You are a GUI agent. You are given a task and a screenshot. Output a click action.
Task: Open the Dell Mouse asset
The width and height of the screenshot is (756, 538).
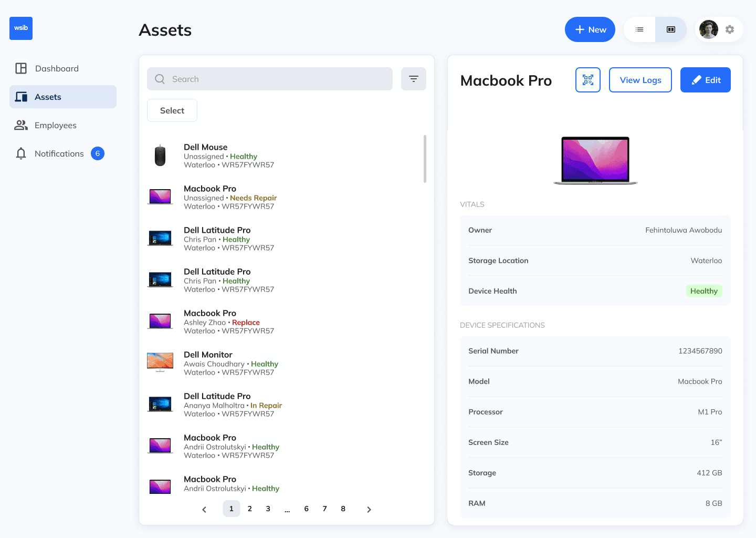[x=283, y=156]
